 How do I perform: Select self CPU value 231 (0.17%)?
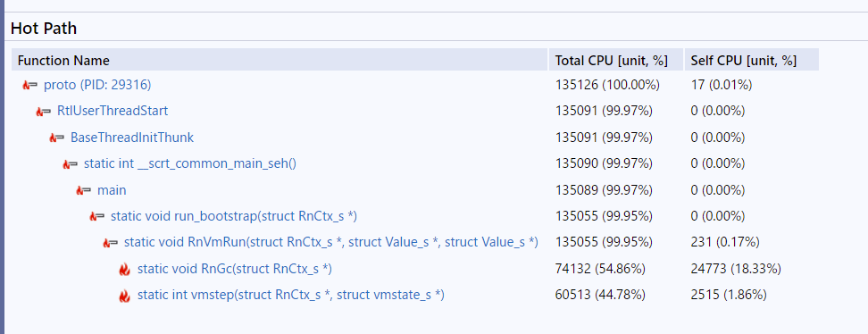[x=725, y=242]
